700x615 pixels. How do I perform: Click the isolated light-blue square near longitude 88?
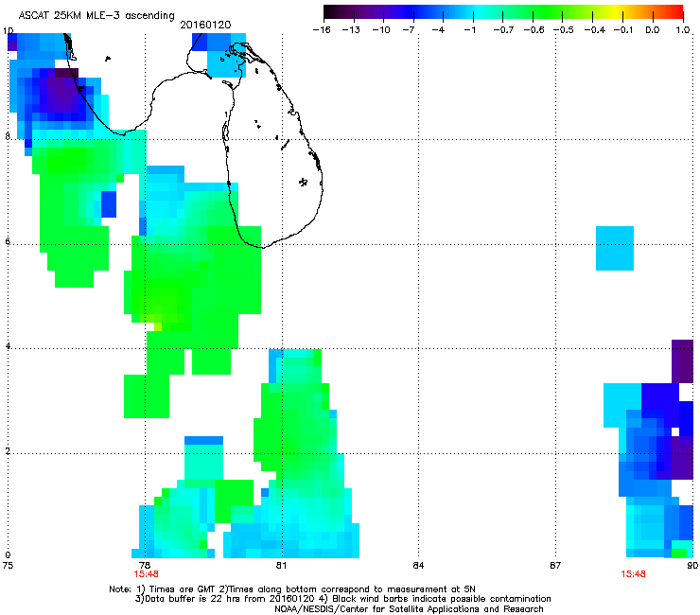(x=615, y=248)
